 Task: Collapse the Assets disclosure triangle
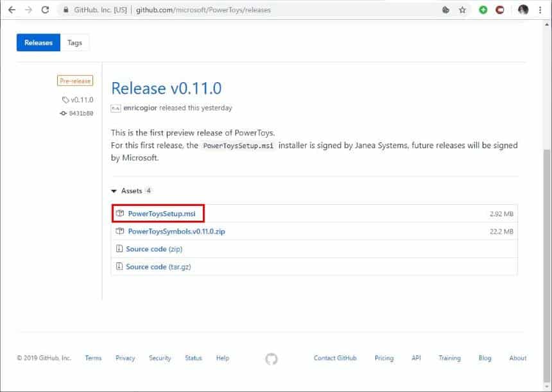[114, 191]
